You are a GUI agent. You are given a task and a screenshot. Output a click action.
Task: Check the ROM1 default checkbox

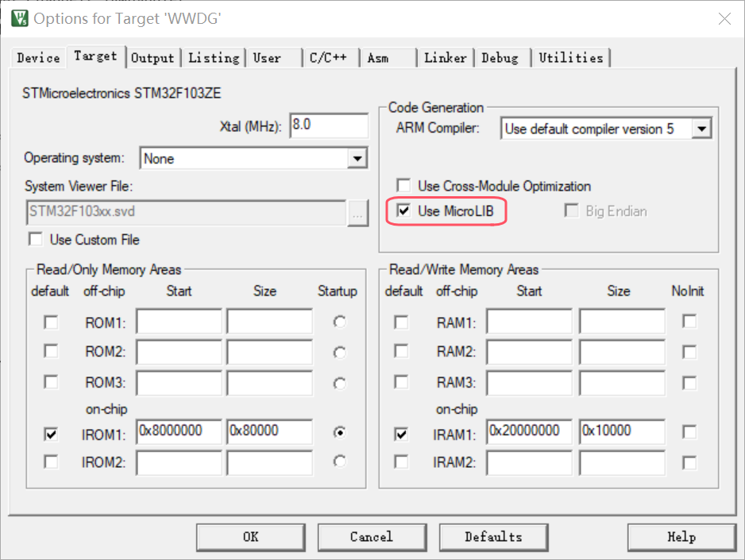tap(51, 322)
